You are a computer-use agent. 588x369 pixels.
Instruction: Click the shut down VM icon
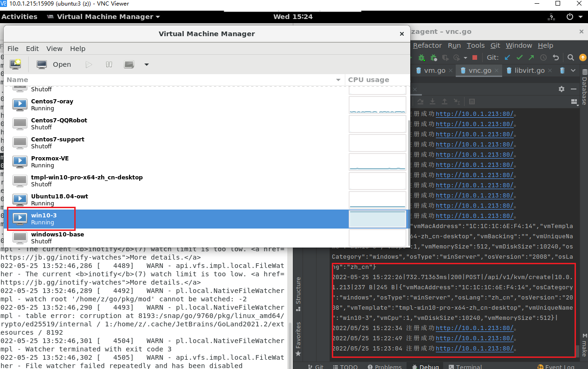pos(129,64)
